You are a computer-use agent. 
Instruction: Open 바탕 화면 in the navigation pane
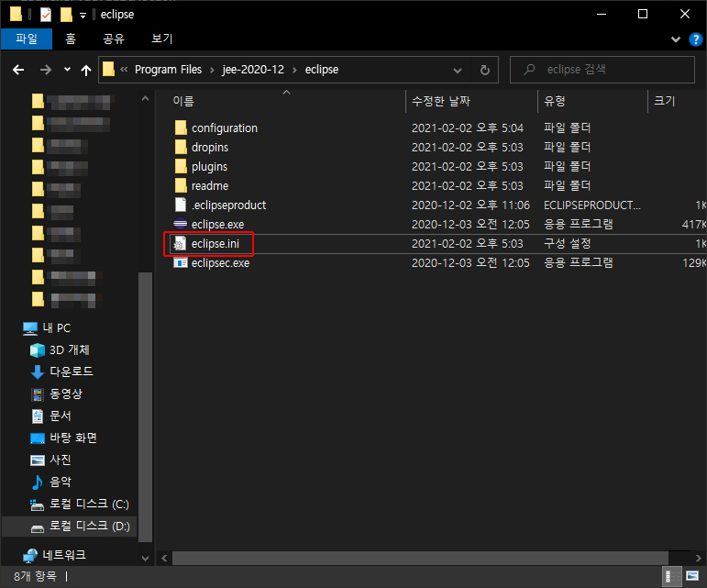click(63, 438)
